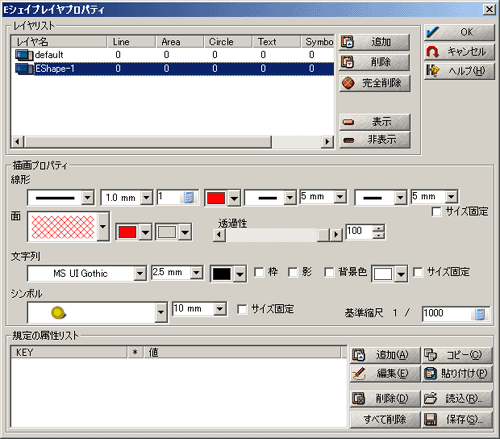Image resolution: width=500 pixels, height=439 pixels.
Task: Check the 背景色 background color checkbox
Action: point(329,272)
